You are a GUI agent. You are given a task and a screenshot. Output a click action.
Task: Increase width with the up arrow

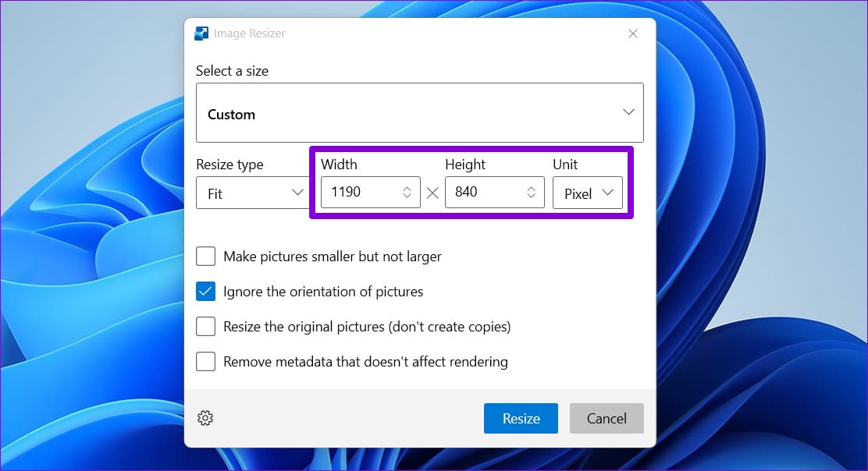pos(407,188)
